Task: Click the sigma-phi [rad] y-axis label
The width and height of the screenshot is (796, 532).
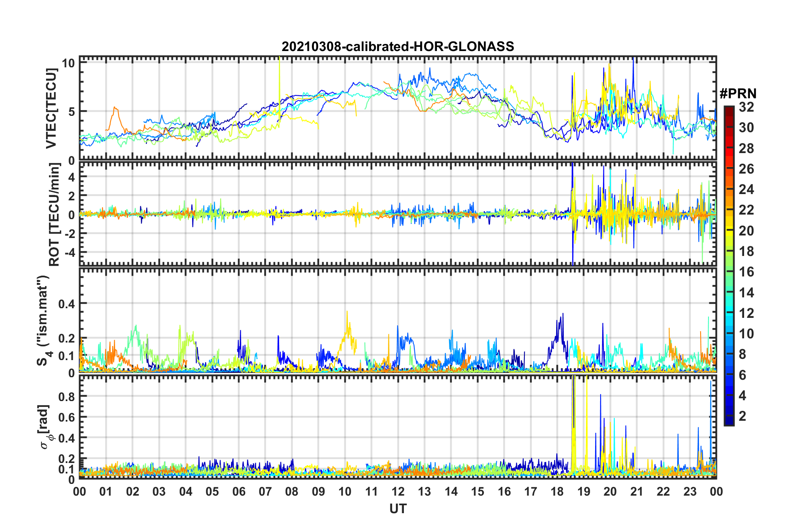Action: 45,427
